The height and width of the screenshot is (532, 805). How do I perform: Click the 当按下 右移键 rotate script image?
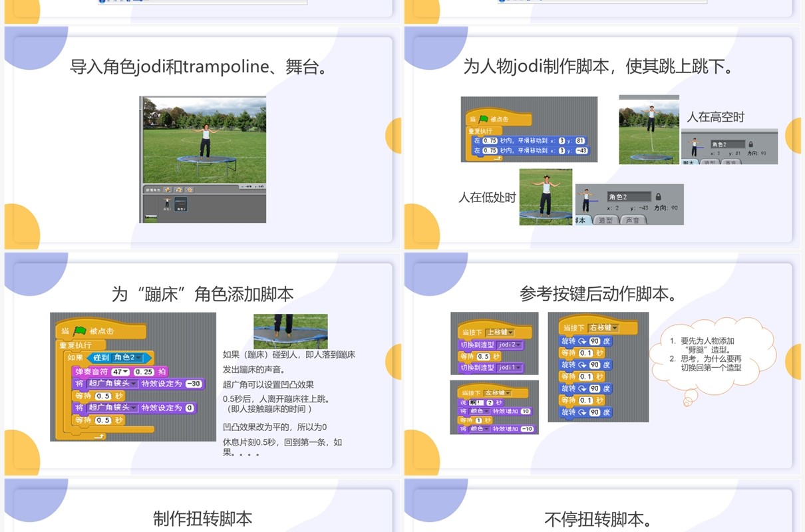(x=598, y=367)
